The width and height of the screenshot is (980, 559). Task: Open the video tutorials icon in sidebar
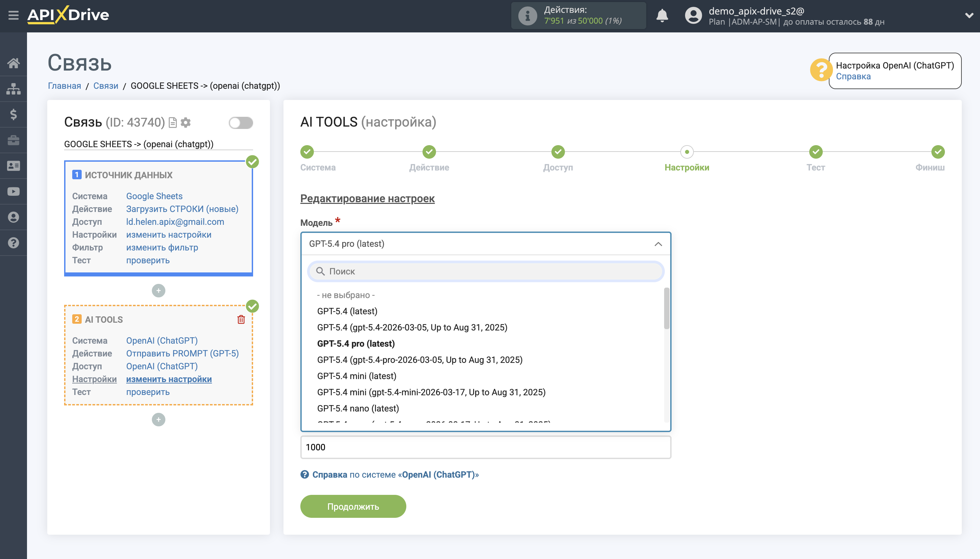(14, 191)
